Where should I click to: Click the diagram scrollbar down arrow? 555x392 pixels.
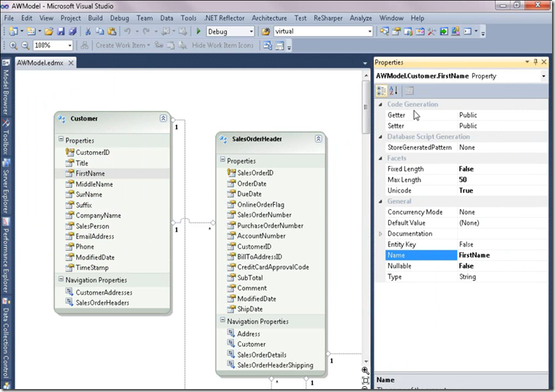366,361
